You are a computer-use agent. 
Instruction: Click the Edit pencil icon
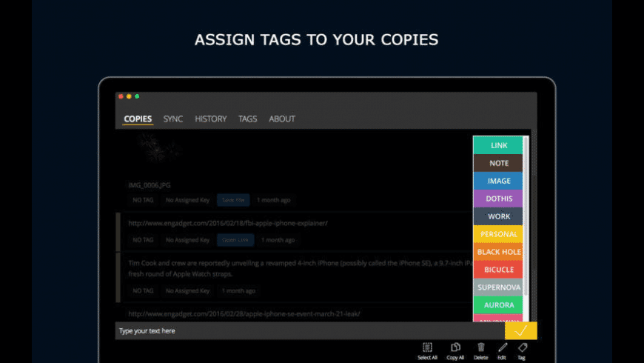pos(503,347)
